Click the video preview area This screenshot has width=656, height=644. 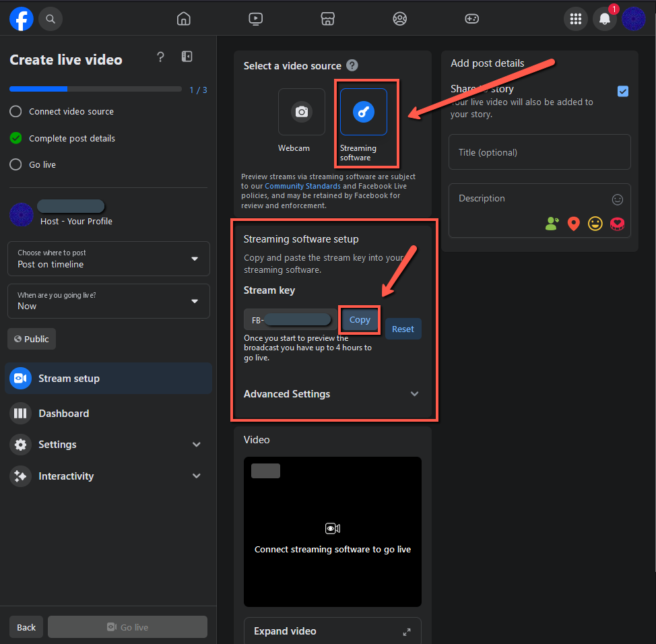tap(333, 532)
